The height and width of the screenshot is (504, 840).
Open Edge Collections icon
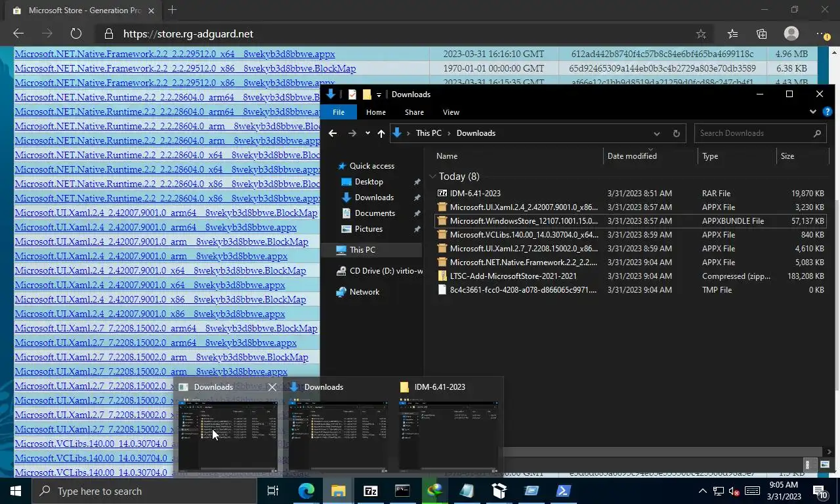click(762, 34)
